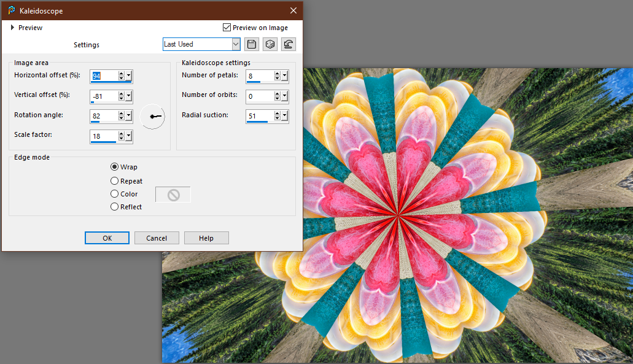Select the Reflect edge mode option
Screen dimensions: 633x364
pyautogui.click(x=115, y=207)
